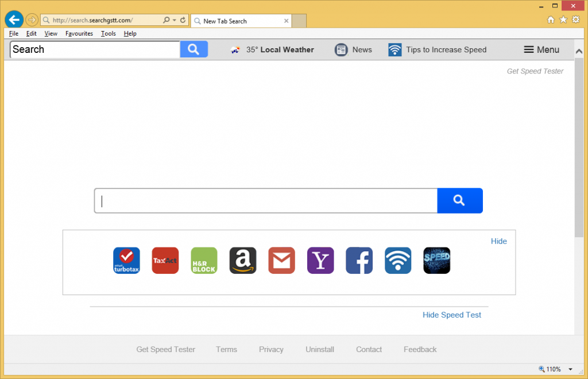Click Hide to hide shortcut icons
The image size is (588, 379).
(x=499, y=241)
